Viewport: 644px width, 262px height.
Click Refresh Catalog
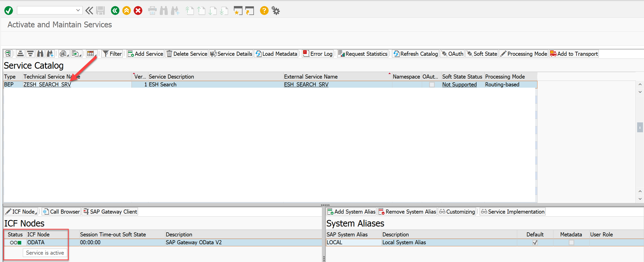(x=415, y=54)
